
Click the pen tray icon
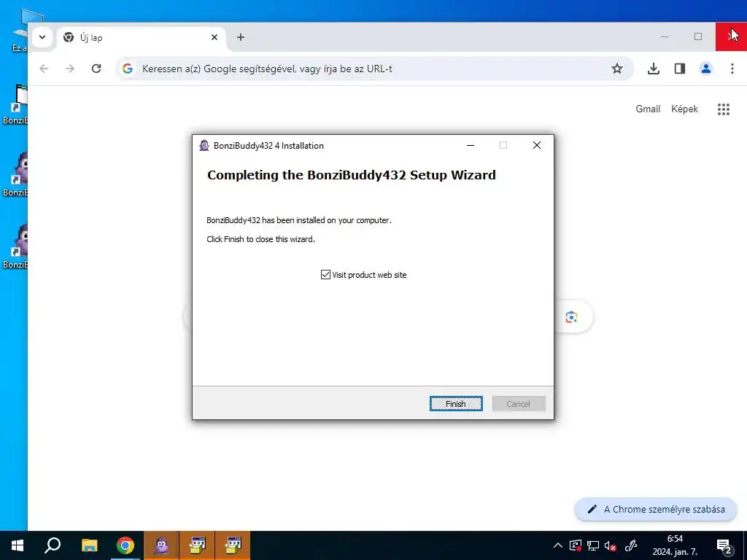coord(631,545)
